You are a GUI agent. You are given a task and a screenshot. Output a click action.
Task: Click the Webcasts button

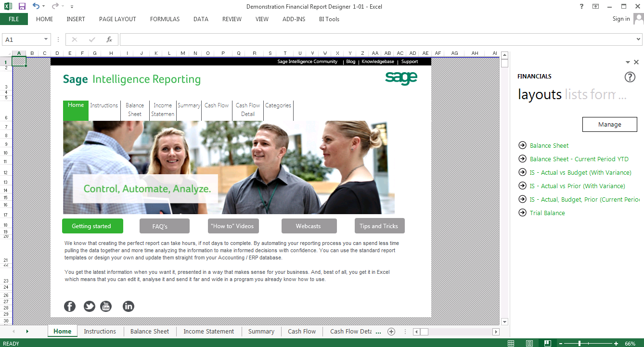pos(309,226)
